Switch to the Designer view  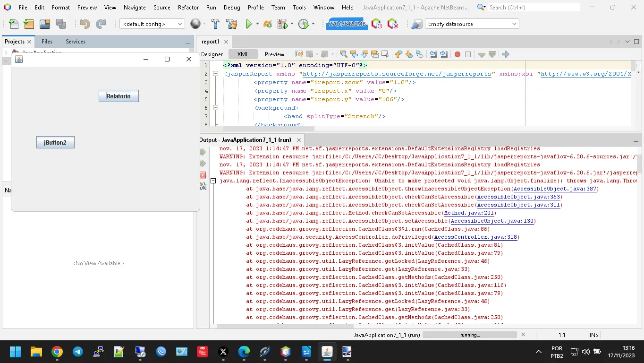[212, 54]
